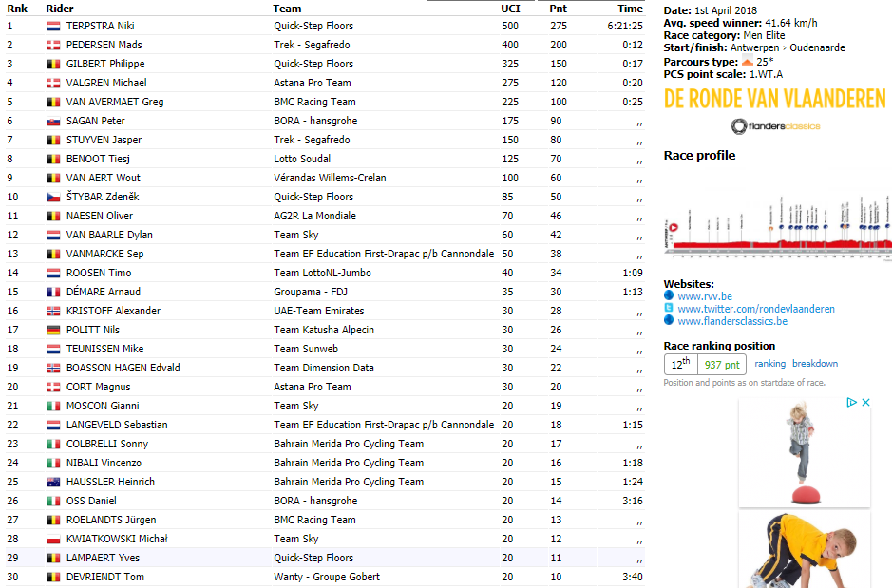Click the race profile elevation chart
This screenshot has width=892, height=588.
(x=778, y=227)
